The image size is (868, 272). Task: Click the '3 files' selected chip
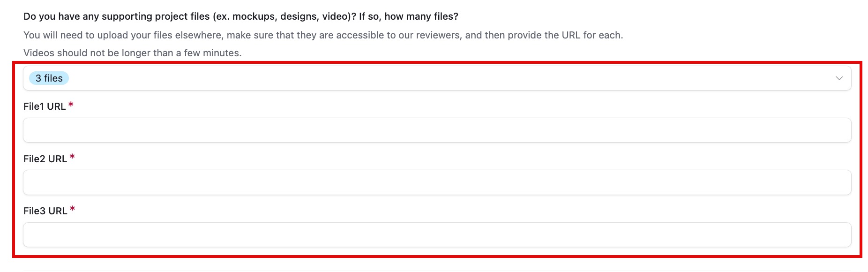pyautogui.click(x=49, y=78)
